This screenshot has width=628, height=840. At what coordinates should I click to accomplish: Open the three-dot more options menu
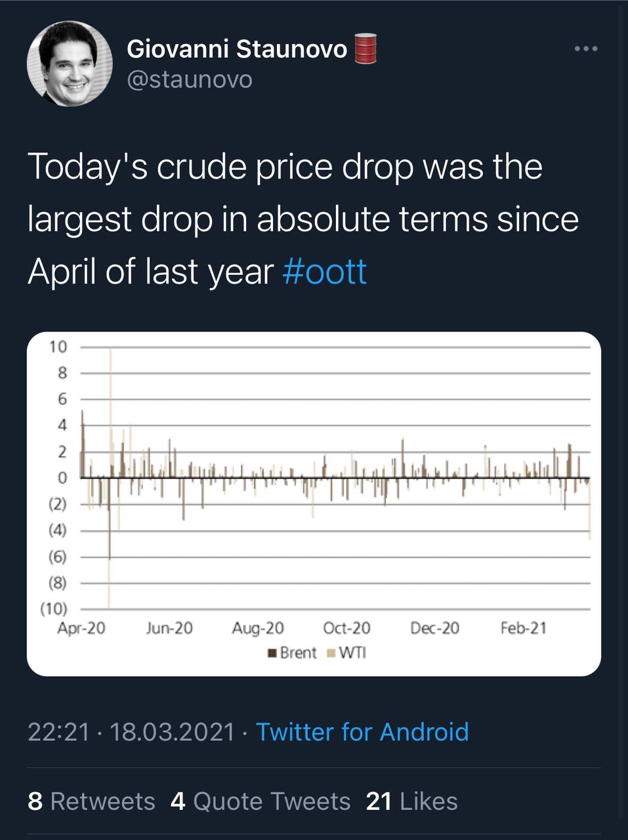click(x=586, y=49)
